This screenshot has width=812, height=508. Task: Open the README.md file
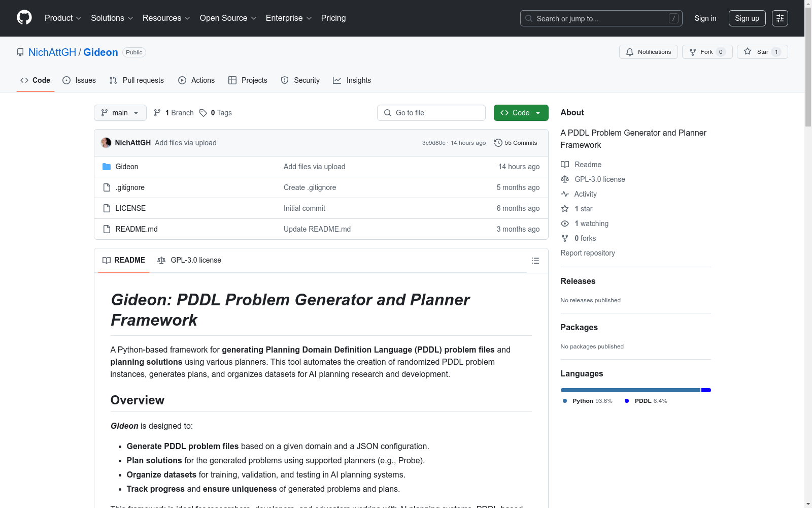[137, 229]
